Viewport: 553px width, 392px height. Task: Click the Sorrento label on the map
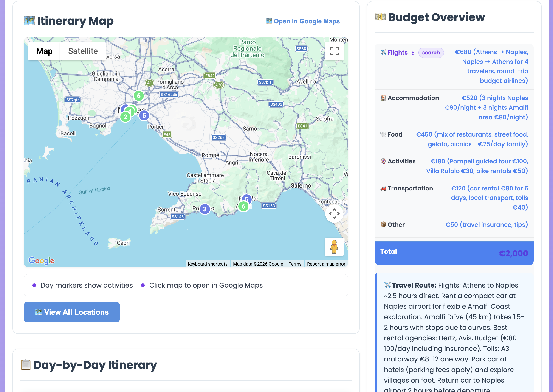tap(168, 210)
